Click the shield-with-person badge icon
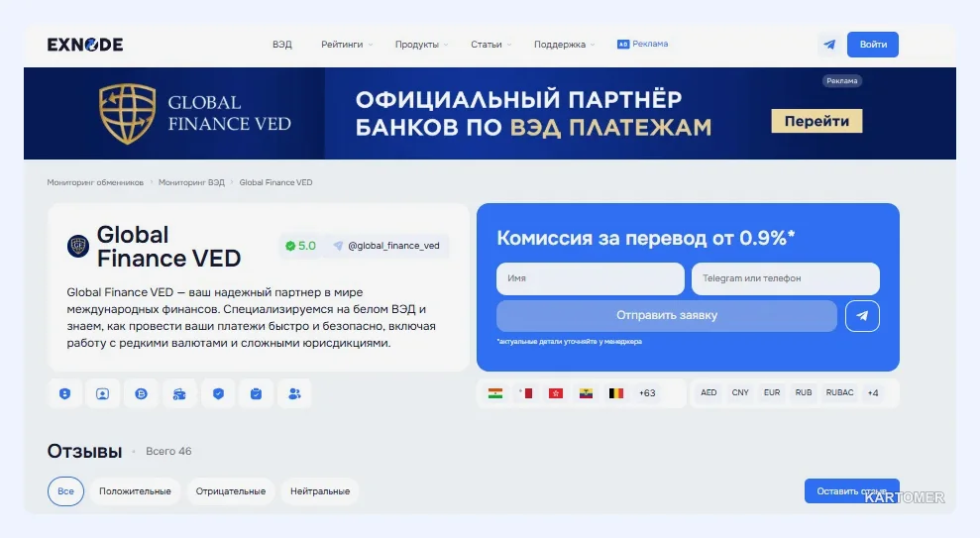The image size is (980, 538). (65, 393)
